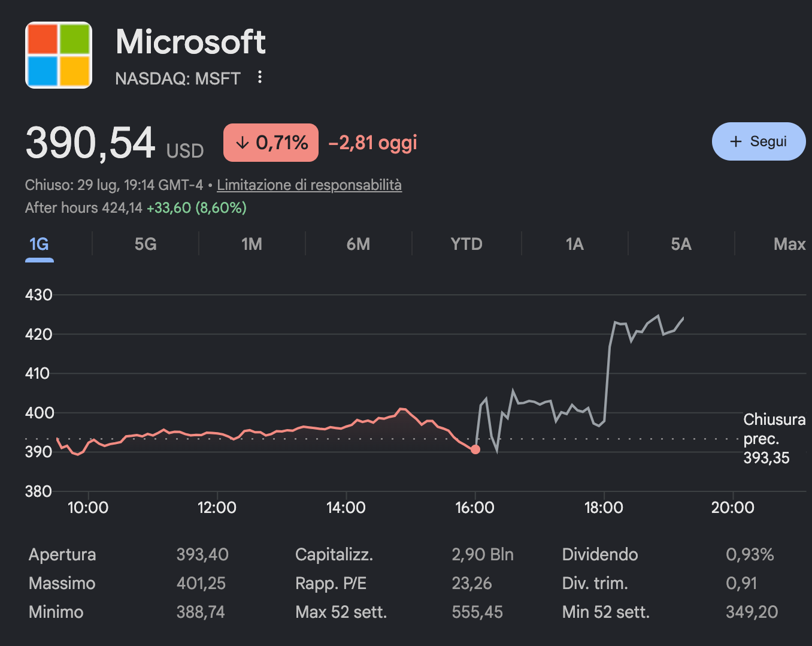
Task: Click the red closing price dot on chart
Action: [x=475, y=449]
